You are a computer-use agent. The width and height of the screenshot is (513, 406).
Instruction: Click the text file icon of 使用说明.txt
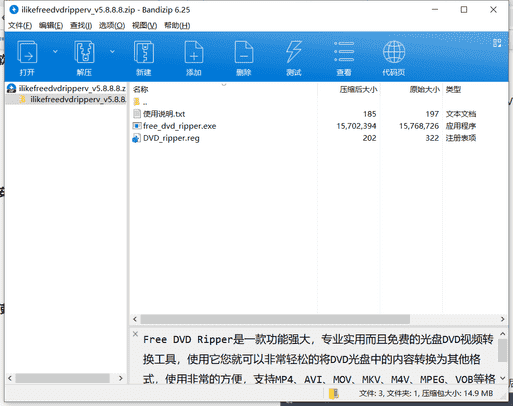pos(137,114)
